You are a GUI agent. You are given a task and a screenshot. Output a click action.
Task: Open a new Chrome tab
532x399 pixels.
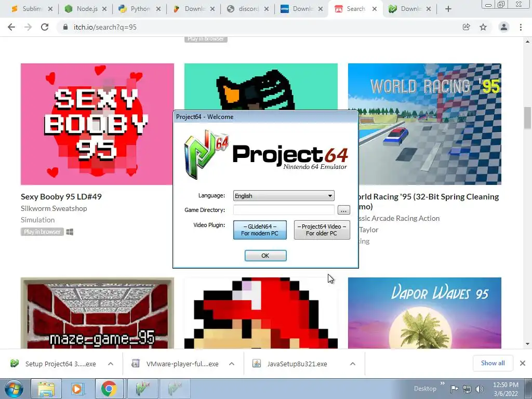click(448, 9)
